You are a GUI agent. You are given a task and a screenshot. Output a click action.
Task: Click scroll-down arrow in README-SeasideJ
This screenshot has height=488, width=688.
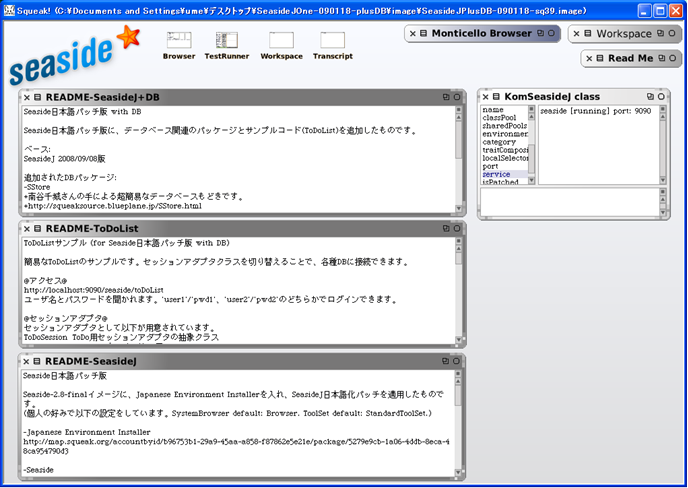[x=459, y=473]
